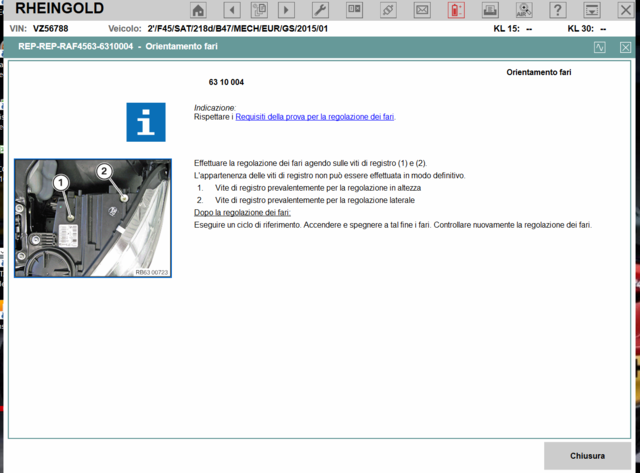Viewport: 640px width, 473px height.
Task: Click the red battery status icon
Action: [455, 10]
